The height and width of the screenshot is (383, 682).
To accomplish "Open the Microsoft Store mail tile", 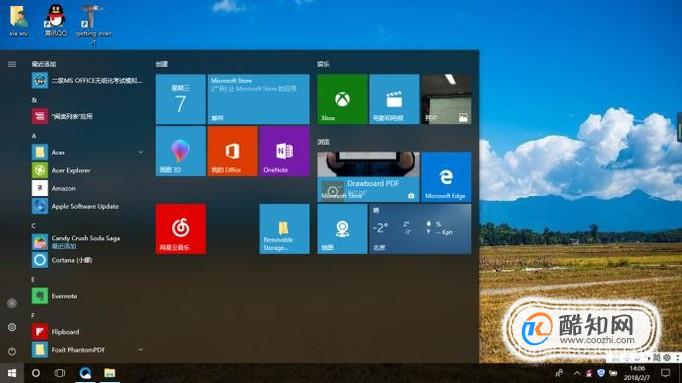I will pyautogui.click(x=258, y=99).
